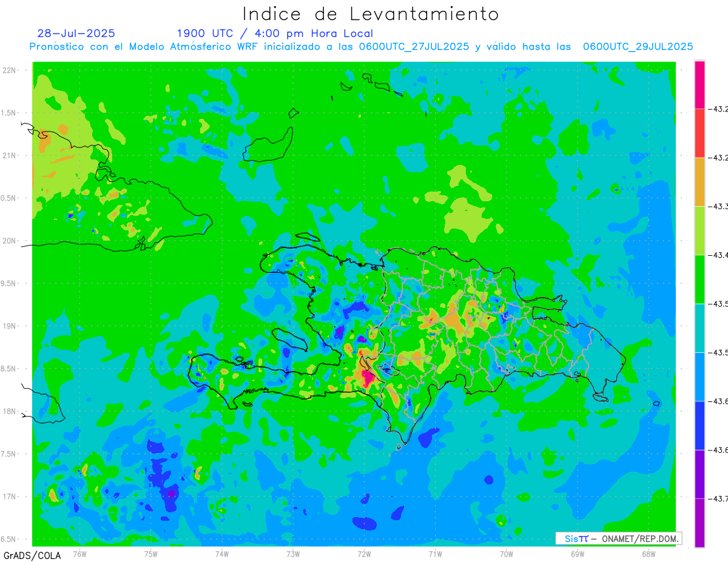Click the yellow-green swatch in the colorbar
Viewport: 728px width, 562px height.
(699, 230)
